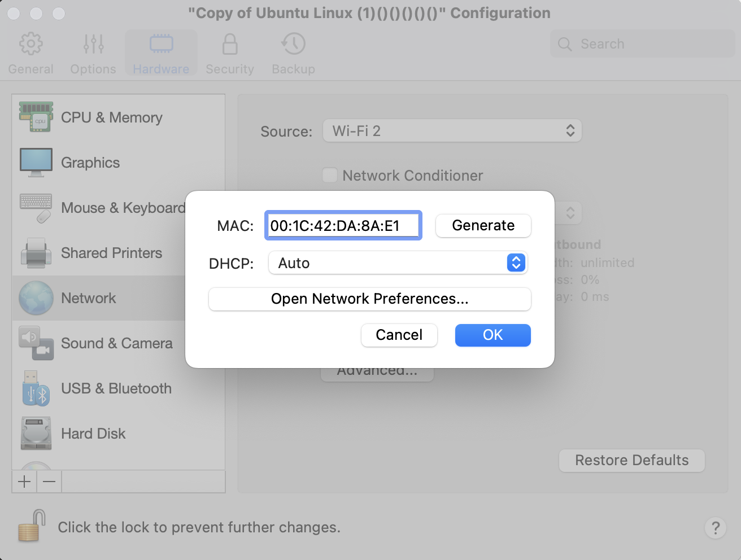Click the CPU & Memory chip icon
The height and width of the screenshot is (560, 741).
36,117
